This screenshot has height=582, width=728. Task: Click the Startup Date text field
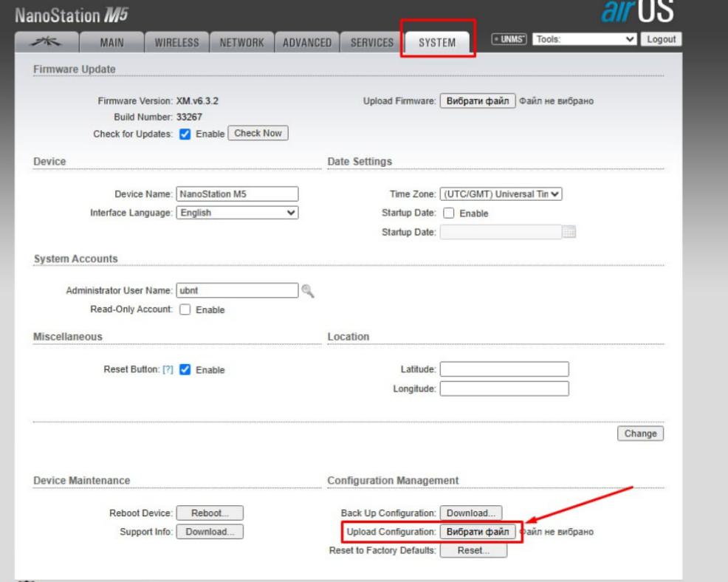pyautogui.click(x=501, y=232)
